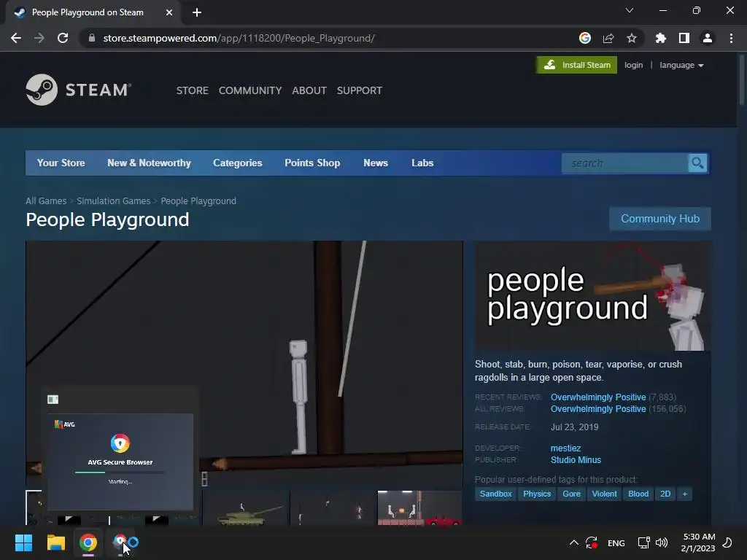This screenshot has height=560, width=747.
Task: Open Windows Start menu
Action: 23,542
